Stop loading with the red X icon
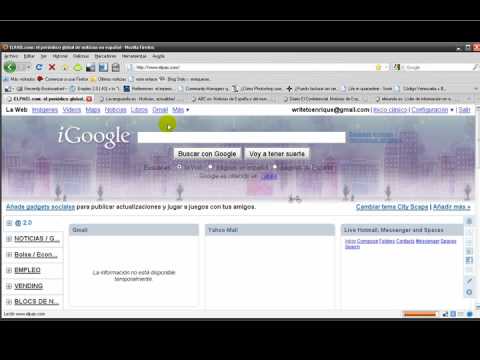 point(52,67)
